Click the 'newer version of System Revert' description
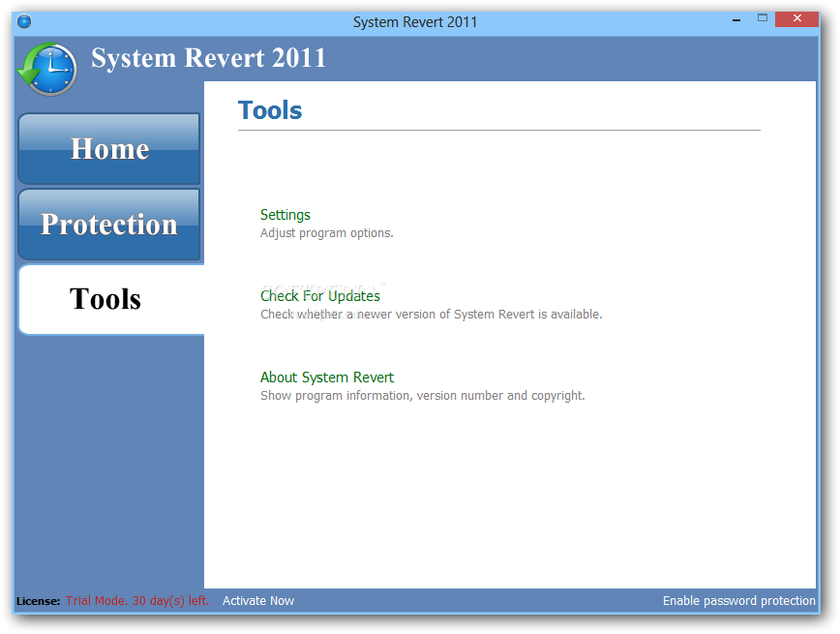The image size is (840, 634). (x=432, y=314)
